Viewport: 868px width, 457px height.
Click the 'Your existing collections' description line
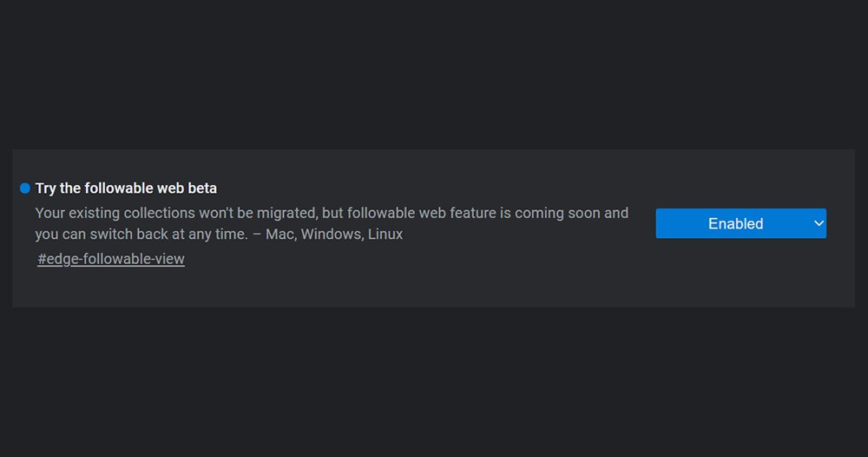pos(332,213)
